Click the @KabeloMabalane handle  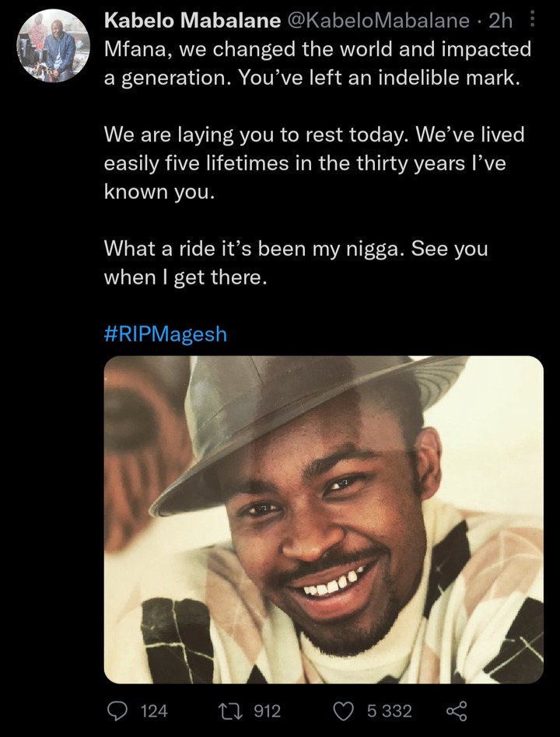(377, 20)
